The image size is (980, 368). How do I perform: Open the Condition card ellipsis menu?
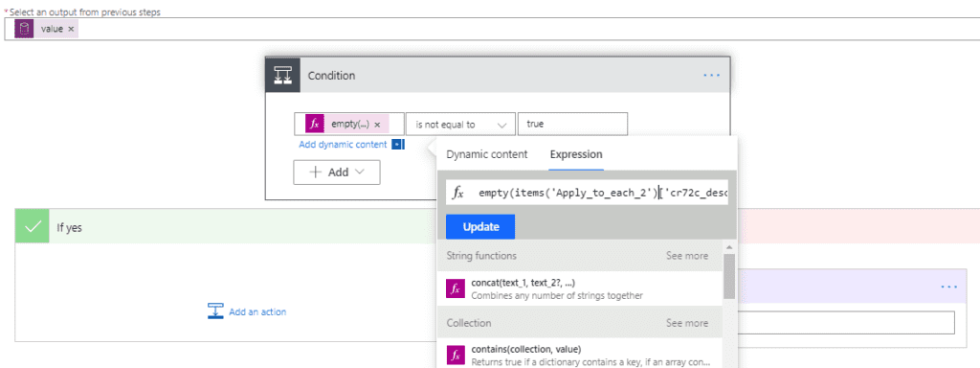click(711, 75)
